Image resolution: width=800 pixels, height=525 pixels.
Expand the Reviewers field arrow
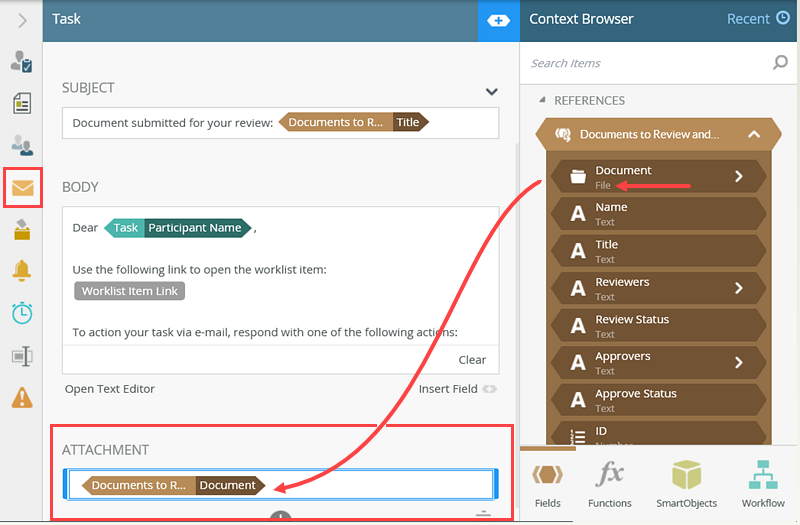pos(739,288)
